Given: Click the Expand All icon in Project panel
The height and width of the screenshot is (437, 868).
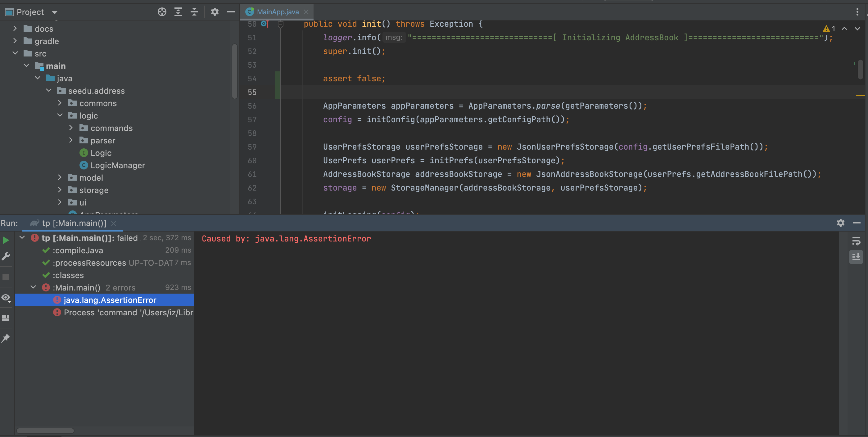Looking at the screenshot, I should click(x=178, y=12).
